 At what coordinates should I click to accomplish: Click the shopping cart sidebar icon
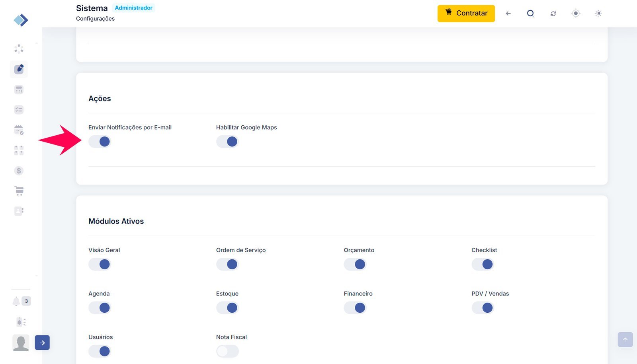pyautogui.click(x=19, y=191)
